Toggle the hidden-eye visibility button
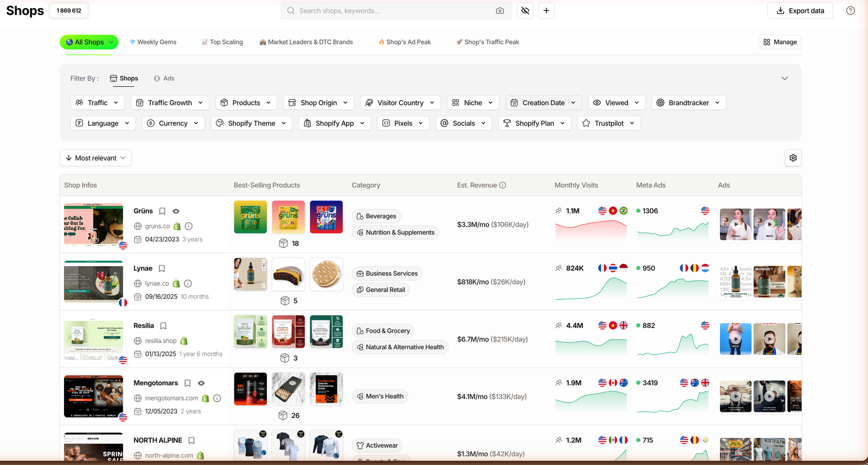The image size is (868, 465). pyautogui.click(x=525, y=11)
